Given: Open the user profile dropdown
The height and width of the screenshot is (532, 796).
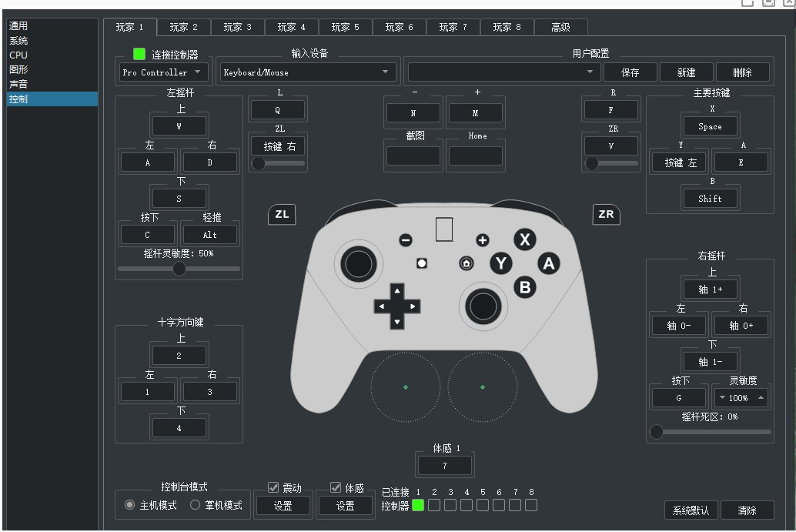Looking at the screenshot, I should pyautogui.click(x=504, y=72).
